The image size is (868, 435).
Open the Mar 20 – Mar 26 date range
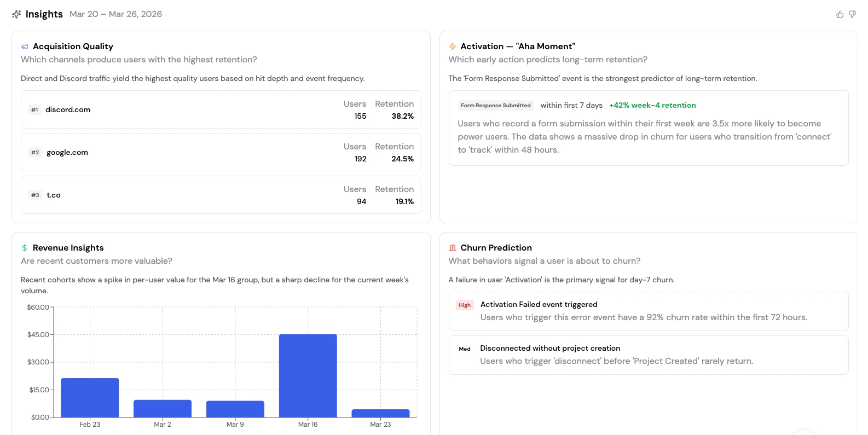pyautogui.click(x=115, y=14)
